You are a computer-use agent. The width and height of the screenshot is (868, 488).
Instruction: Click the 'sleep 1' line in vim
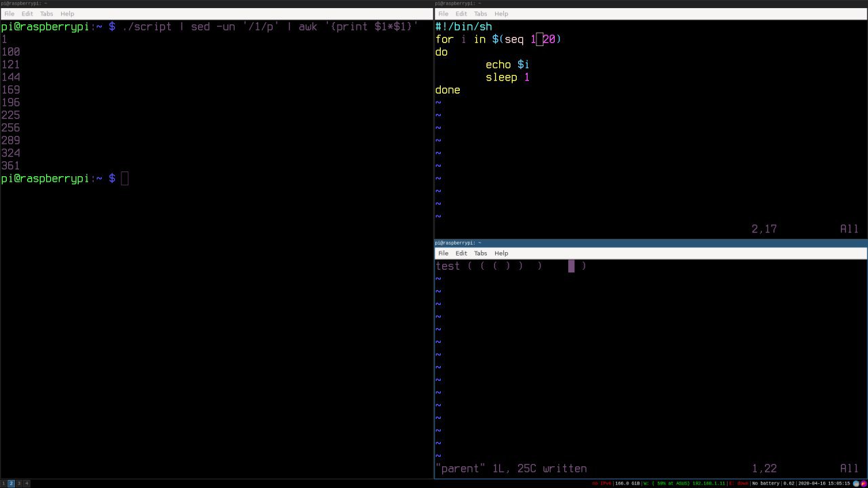[x=507, y=77]
